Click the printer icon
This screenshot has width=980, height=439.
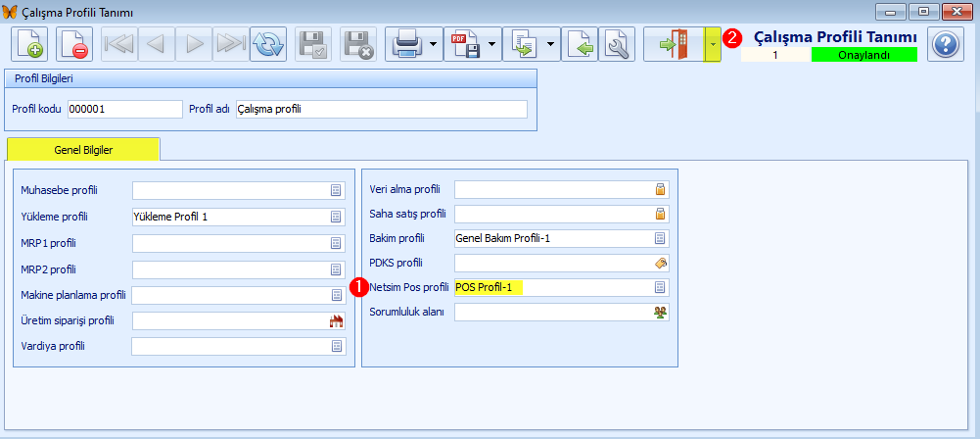(x=406, y=45)
